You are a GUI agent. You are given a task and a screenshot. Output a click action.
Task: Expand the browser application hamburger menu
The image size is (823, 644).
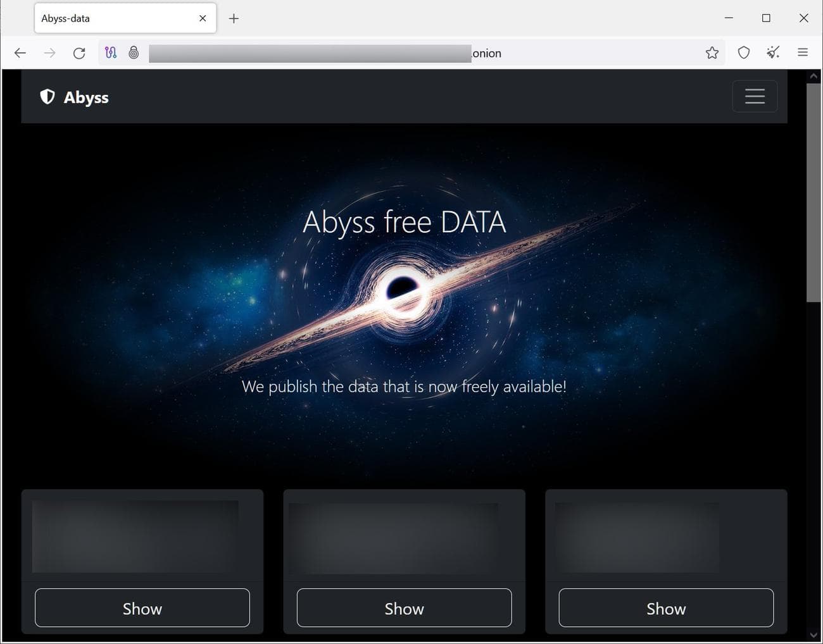(x=802, y=53)
